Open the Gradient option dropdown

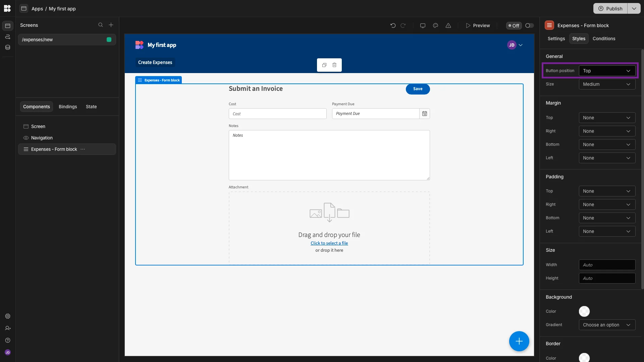(607, 325)
